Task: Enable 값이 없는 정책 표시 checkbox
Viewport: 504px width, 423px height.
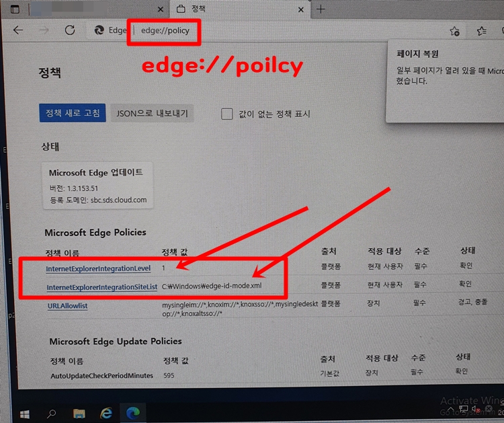Action: pos(227,114)
